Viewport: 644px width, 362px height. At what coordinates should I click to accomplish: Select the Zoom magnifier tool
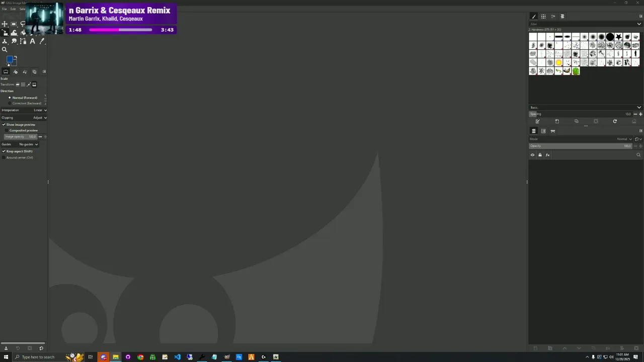tap(5, 49)
